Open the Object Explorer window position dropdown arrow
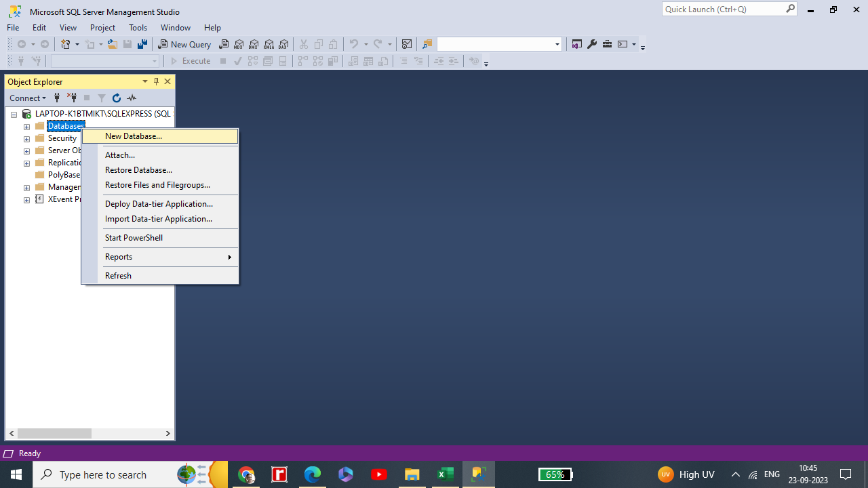 pos(144,81)
